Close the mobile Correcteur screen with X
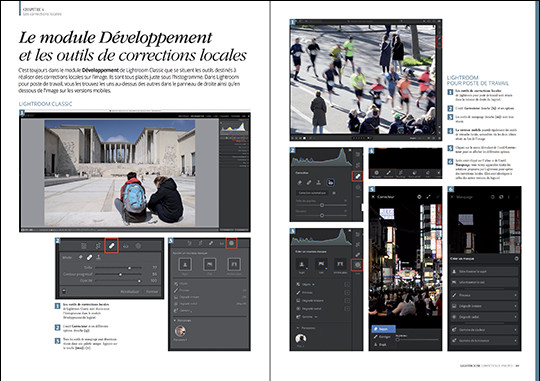Screen dimensions: 540x381 pyautogui.click(x=374, y=197)
